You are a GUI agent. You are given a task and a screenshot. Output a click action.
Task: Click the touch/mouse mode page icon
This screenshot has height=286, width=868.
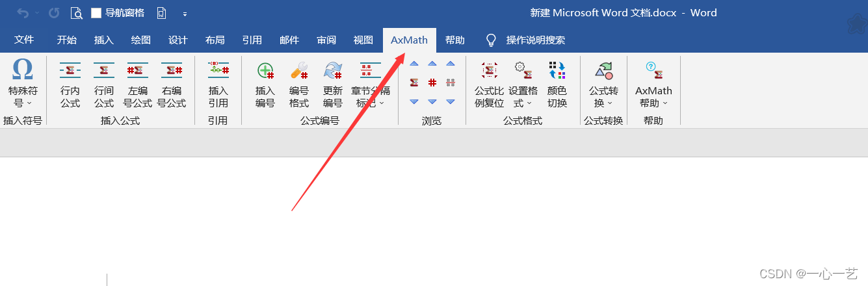161,13
